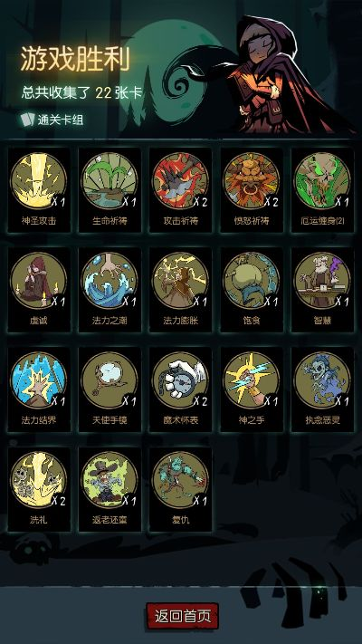Open the 通关卡组 deck label
The width and height of the screenshot is (362, 644).
click(x=52, y=120)
